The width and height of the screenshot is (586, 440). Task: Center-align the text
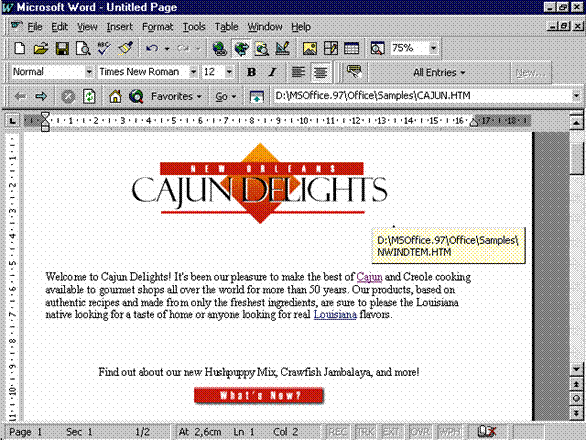coord(320,72)
